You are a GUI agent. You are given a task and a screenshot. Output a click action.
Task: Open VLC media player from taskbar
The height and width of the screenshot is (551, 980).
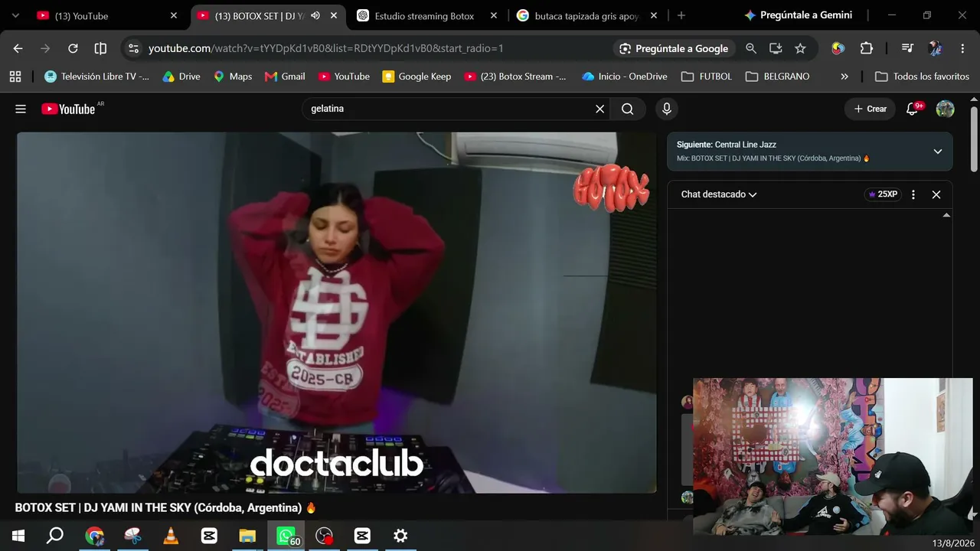171,536
